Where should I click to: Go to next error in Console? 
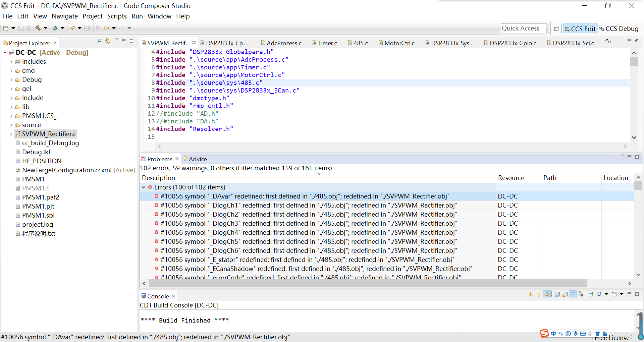point(531,294)
